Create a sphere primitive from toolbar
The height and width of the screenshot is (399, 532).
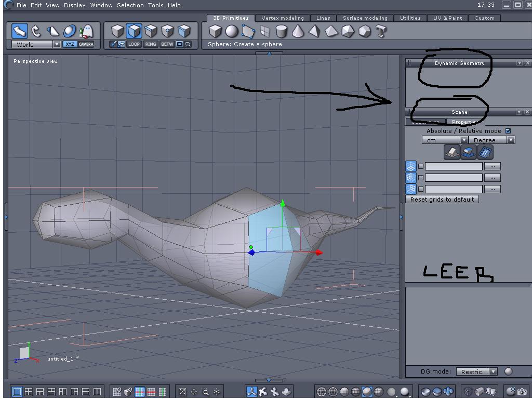[231, 31]
